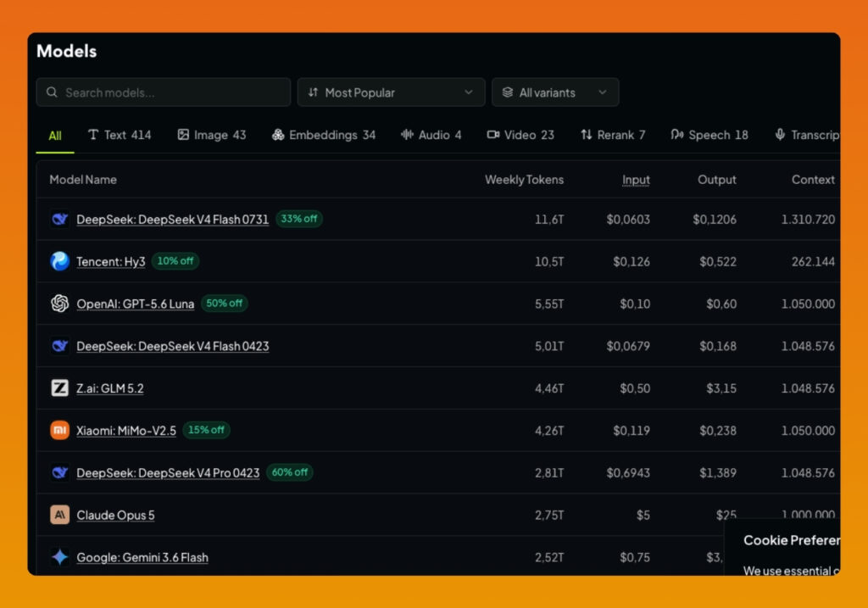Viewport: 868px width, 608px height.
Task: Open DeepSeek V4 Pro 0423 model link
Action: 169,472
